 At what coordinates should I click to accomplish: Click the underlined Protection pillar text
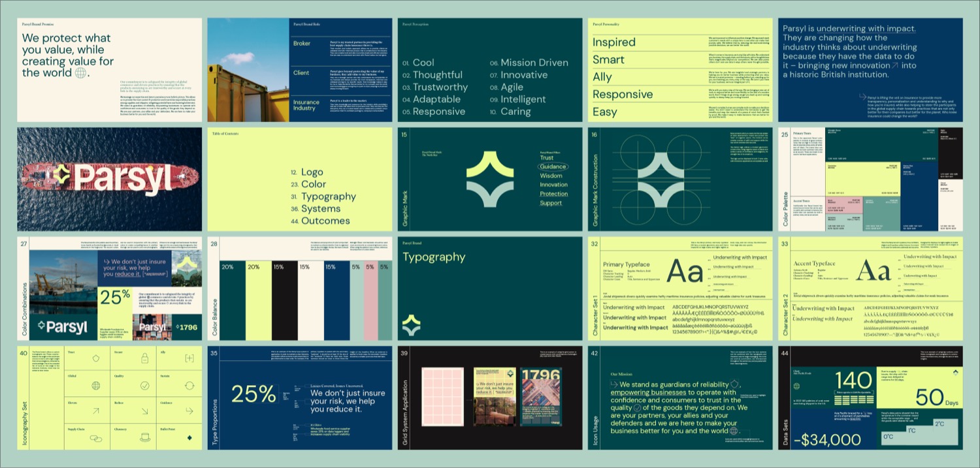[x=553, y=194]
